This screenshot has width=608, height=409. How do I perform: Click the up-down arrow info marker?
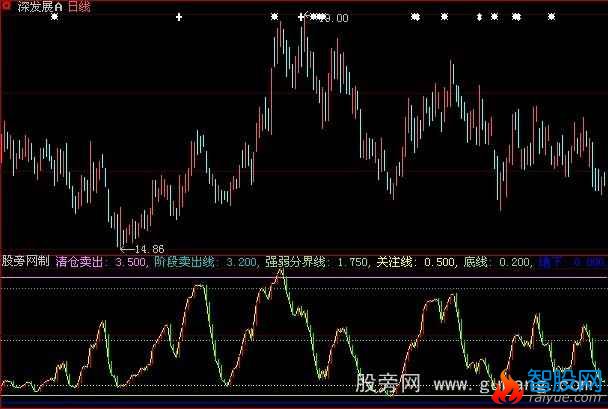pyautogui.click(x=479, y=17)
